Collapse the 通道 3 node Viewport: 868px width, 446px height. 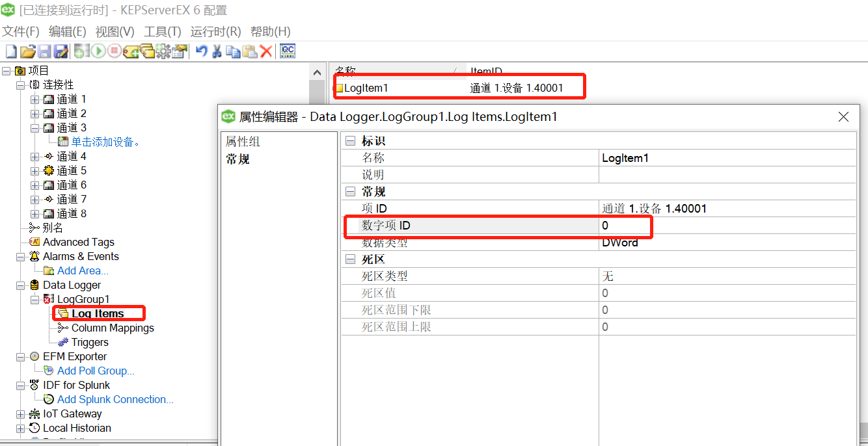pos(34,127)
